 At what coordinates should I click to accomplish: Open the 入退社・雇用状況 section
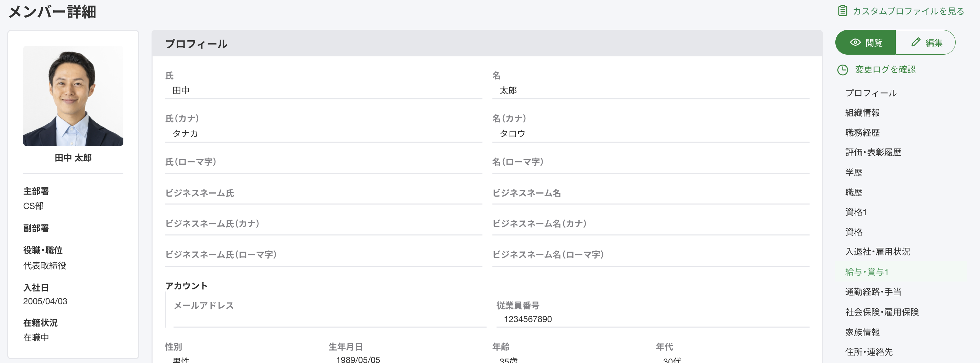[877, 252]
